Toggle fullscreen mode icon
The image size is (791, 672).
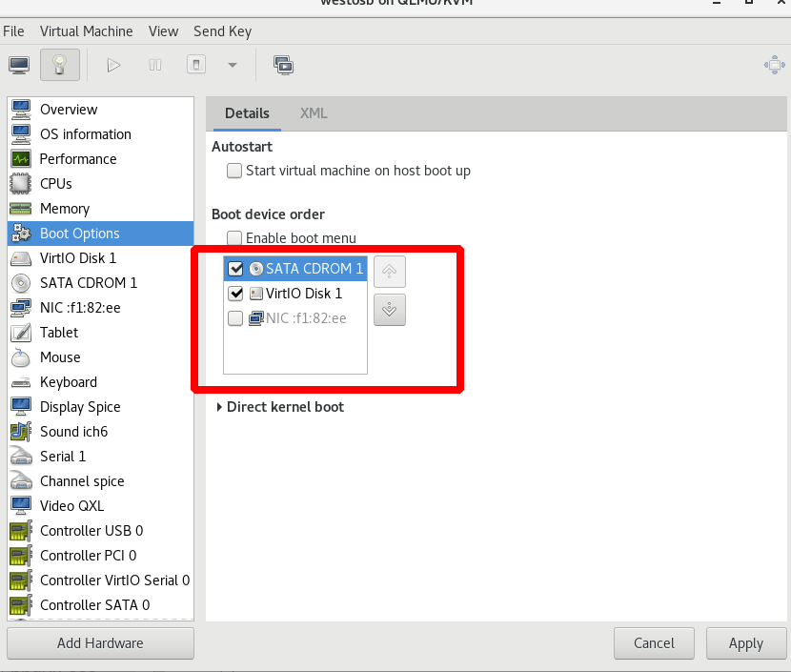pos(775,65)
